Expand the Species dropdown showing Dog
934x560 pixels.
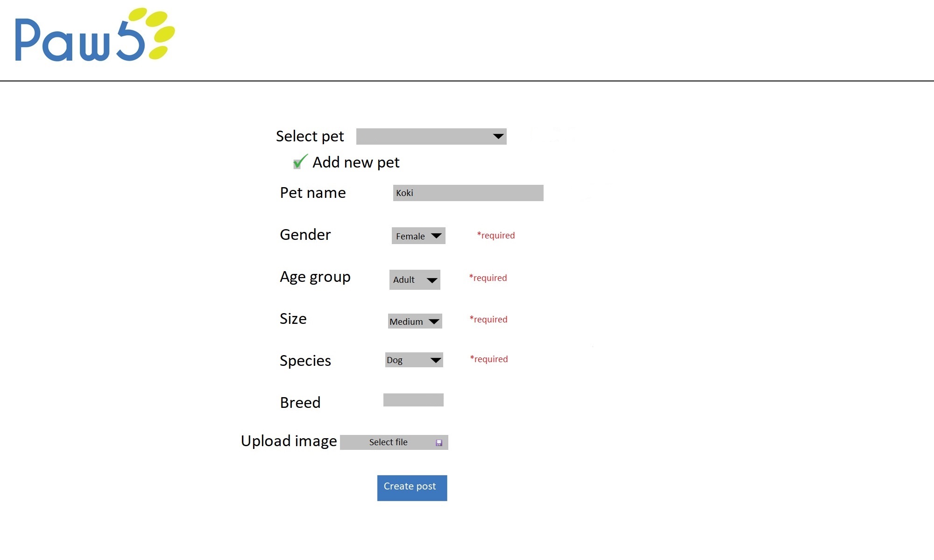[413, 360]
